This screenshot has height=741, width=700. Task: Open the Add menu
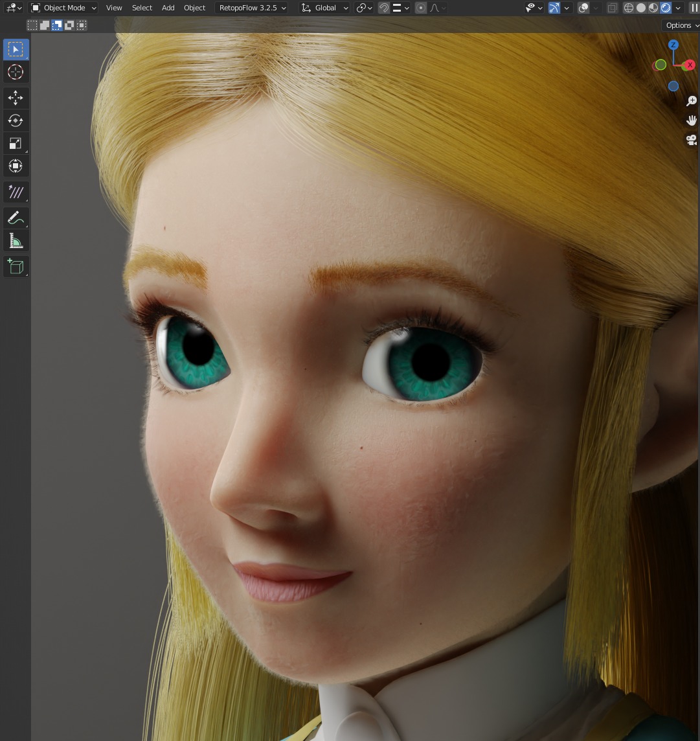[168, 8]
